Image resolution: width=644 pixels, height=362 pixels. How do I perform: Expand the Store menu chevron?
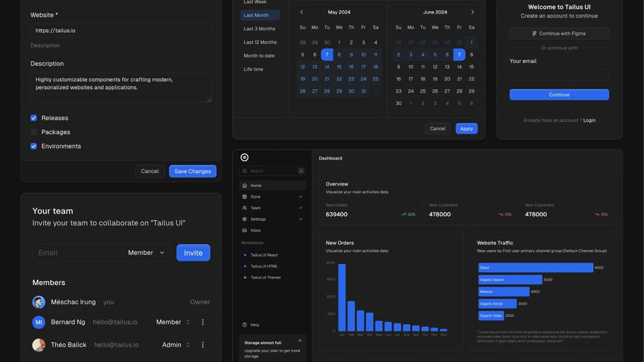point(301,196)
